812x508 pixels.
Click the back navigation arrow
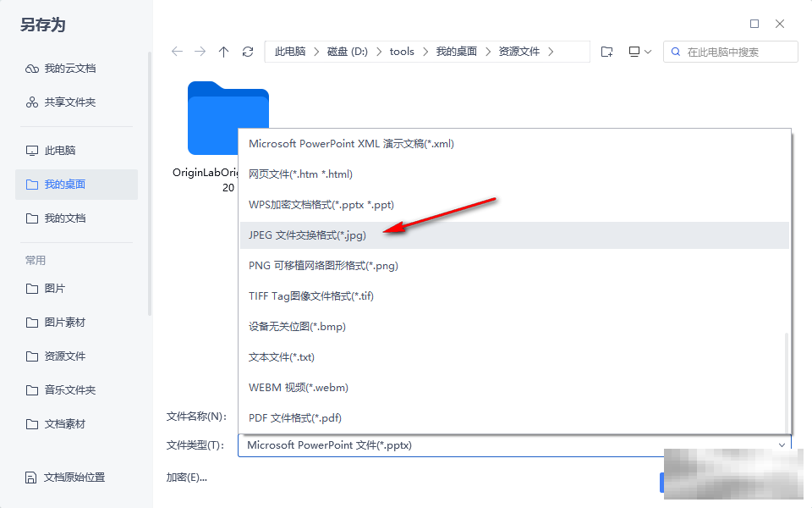pyautogui.click(x=177, y=52)
